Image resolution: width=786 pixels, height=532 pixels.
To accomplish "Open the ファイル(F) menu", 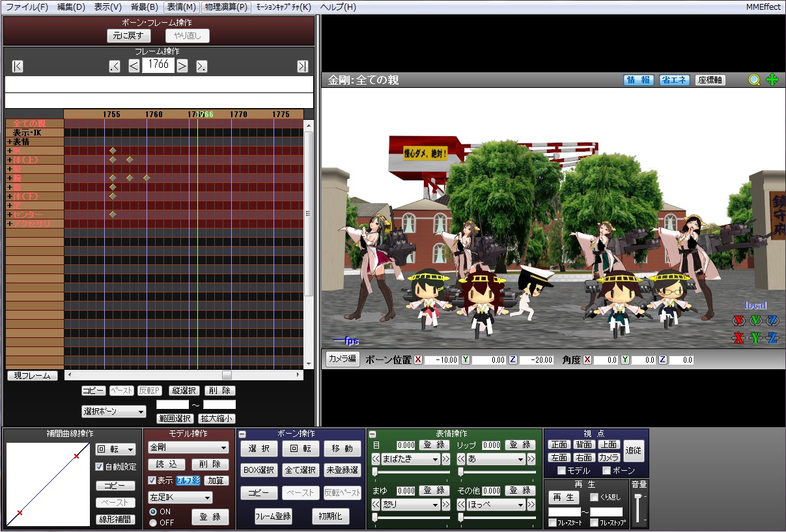I will pyautogui.click(x=27, y=7).
